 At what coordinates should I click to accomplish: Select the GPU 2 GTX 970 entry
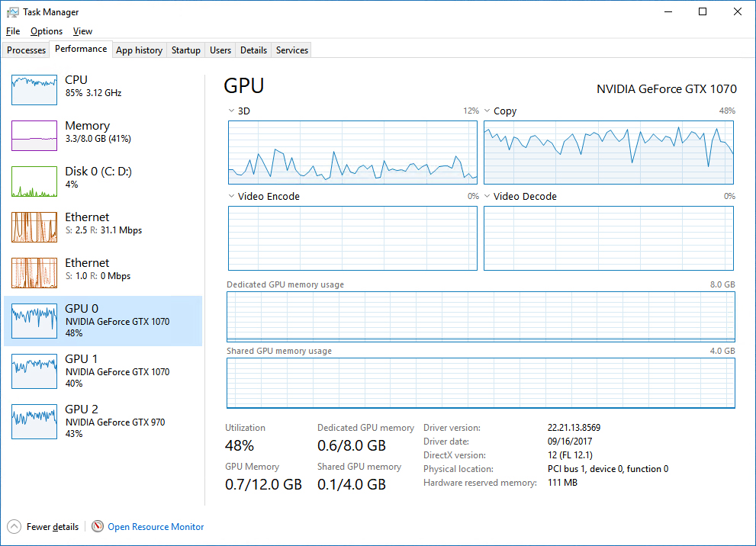(x=103, y=422)
